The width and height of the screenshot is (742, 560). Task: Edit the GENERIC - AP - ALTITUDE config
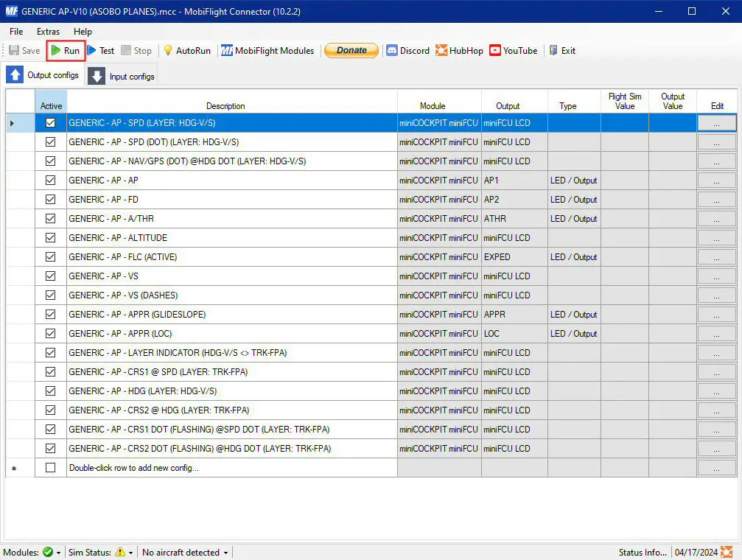(716, 238)
